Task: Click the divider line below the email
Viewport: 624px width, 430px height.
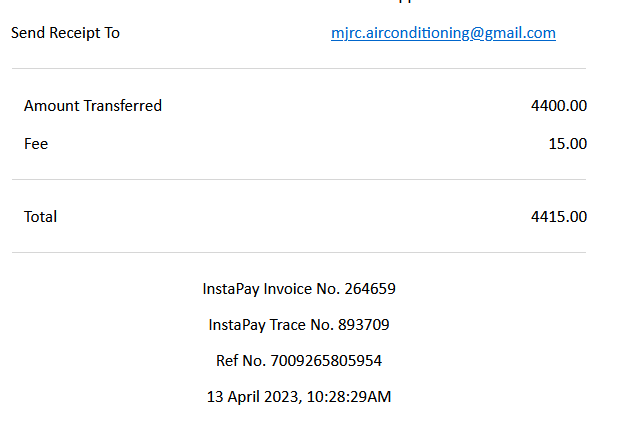Action: (x=299, y=69)
